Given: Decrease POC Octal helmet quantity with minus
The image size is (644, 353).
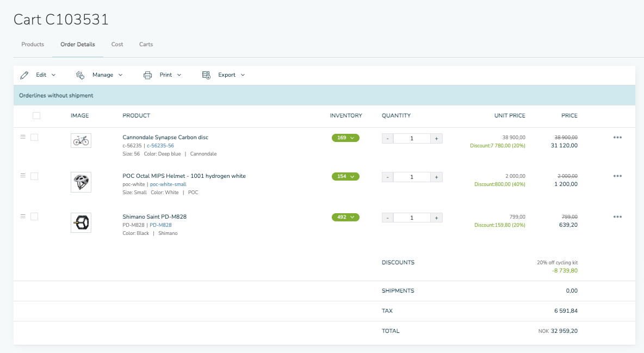Looking at the screenshot, I should [x=387, y=177].
